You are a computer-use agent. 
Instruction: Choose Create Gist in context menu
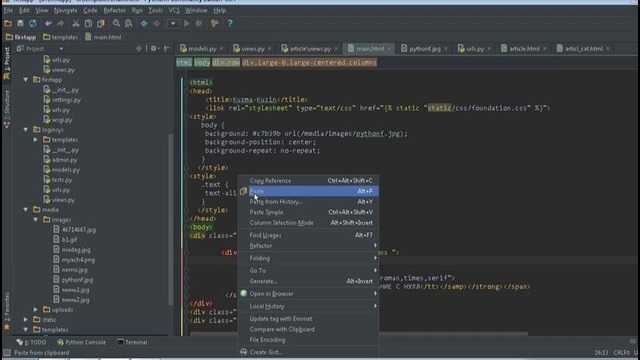coord(309,352)
